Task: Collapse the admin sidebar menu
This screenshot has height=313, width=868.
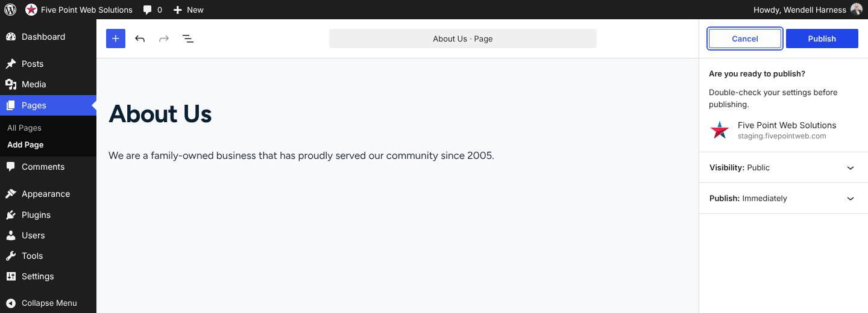Action: [x=48, y=303]
